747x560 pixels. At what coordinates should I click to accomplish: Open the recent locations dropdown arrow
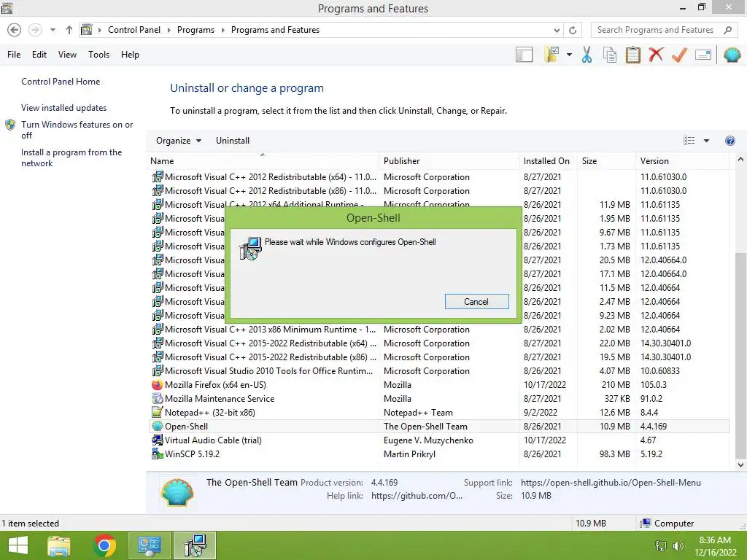coord(53,30)
